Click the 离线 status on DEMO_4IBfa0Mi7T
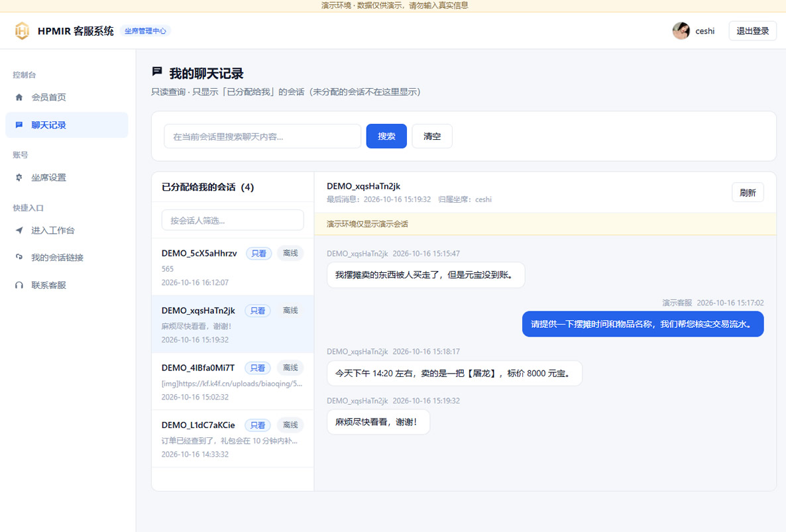Image resolution: width=786 pixels, height=532 pixels. (290, 368)
